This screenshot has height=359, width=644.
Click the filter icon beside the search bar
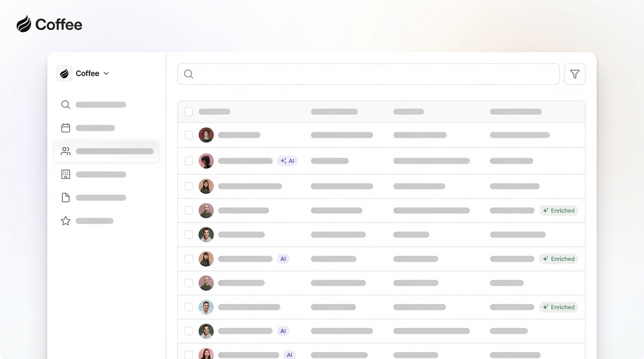coord(575,73)
